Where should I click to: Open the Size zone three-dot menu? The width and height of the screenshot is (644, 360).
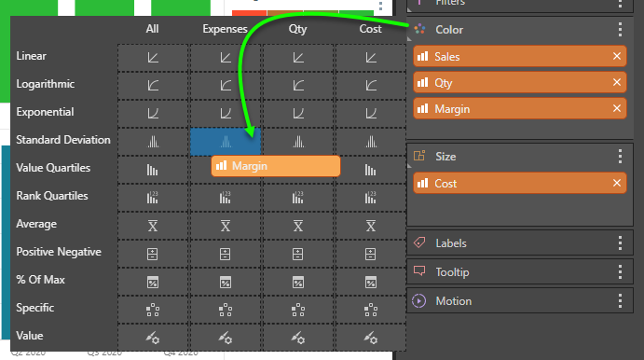pyautogui.click(x=620, y=156)
